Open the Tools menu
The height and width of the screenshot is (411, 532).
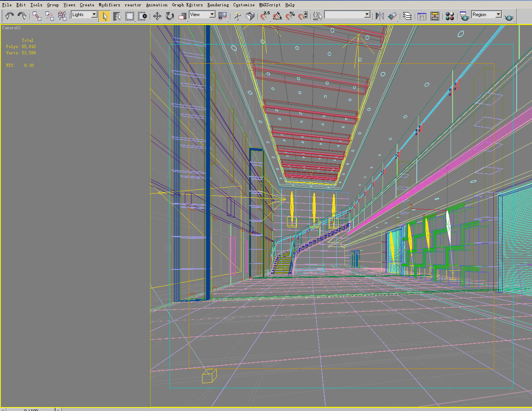click(x=36, y=5)
